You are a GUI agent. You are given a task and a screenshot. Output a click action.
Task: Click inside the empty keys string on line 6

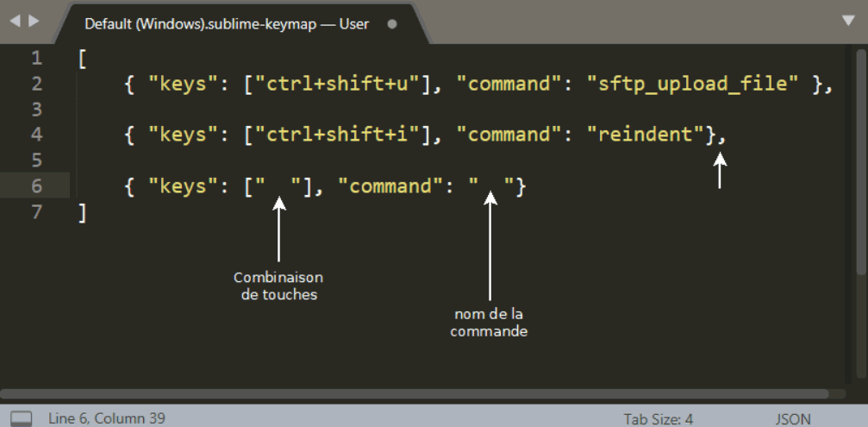point(279,185)
